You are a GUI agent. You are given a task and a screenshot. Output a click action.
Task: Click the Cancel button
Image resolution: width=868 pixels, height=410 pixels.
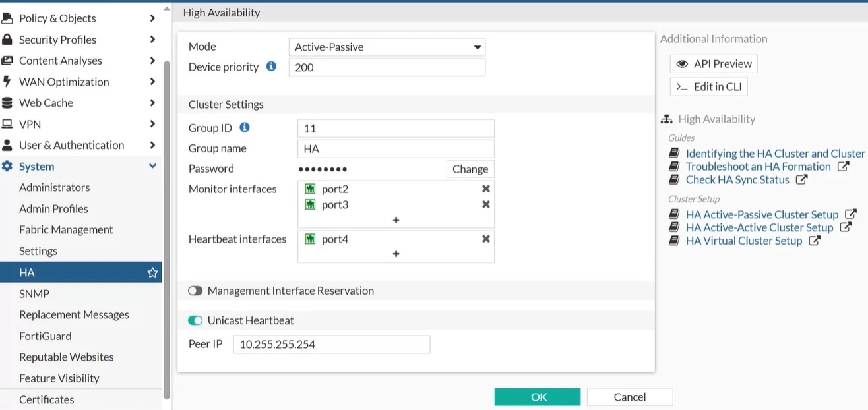(630, 397)
